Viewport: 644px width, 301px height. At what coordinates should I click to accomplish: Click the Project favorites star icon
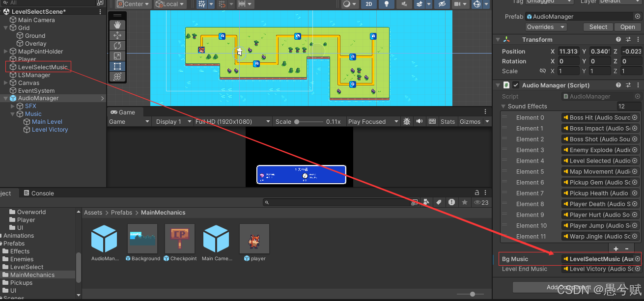click(464, 202)
